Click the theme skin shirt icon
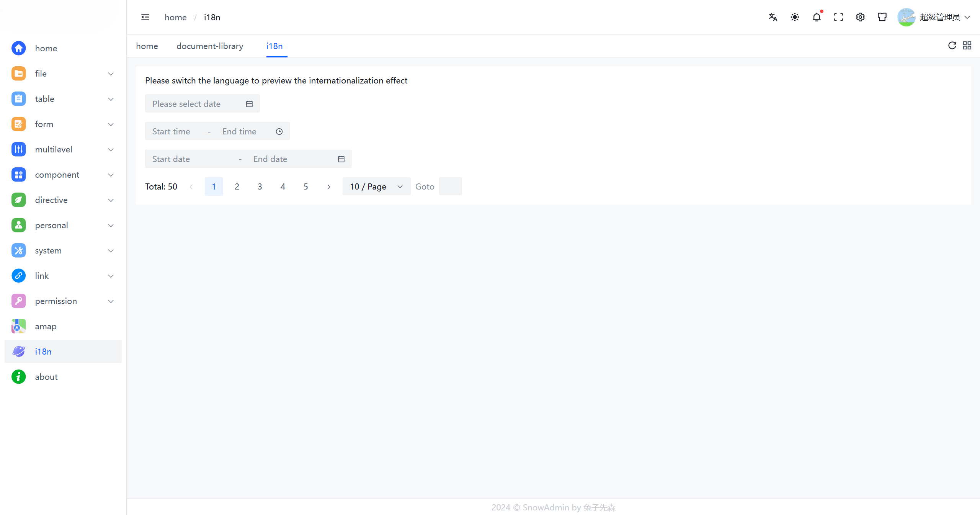The width and height of the screenshot is (980, 515). tap(882, 17)
